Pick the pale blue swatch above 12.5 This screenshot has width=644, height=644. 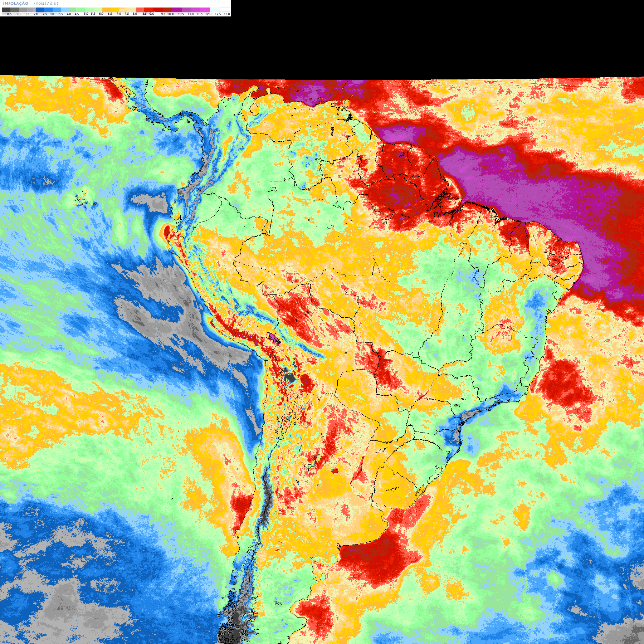tap(215, 10)
